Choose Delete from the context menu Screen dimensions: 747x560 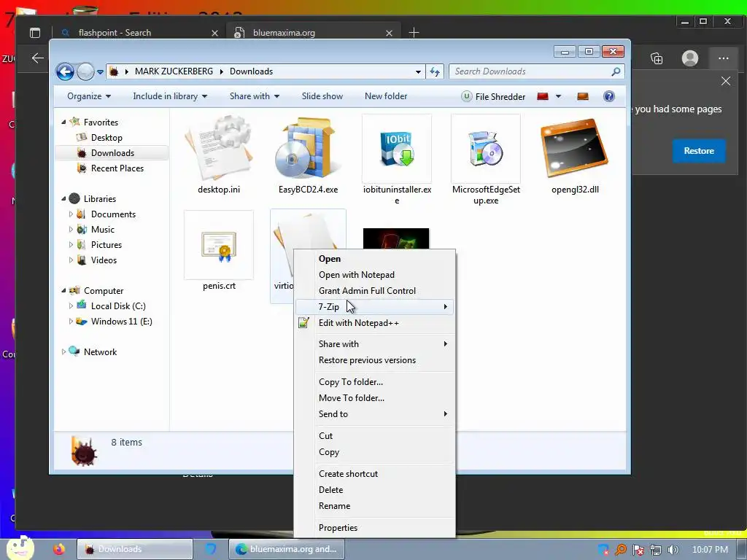coord(374,490)
